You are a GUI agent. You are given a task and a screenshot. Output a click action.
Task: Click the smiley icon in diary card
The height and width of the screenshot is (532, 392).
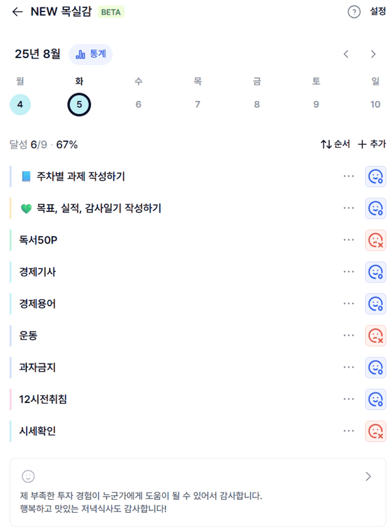pos(28,477)
